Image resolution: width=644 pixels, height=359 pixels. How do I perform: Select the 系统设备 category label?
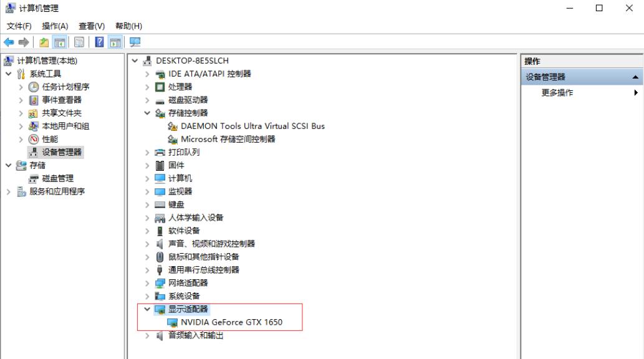[183, 296]
